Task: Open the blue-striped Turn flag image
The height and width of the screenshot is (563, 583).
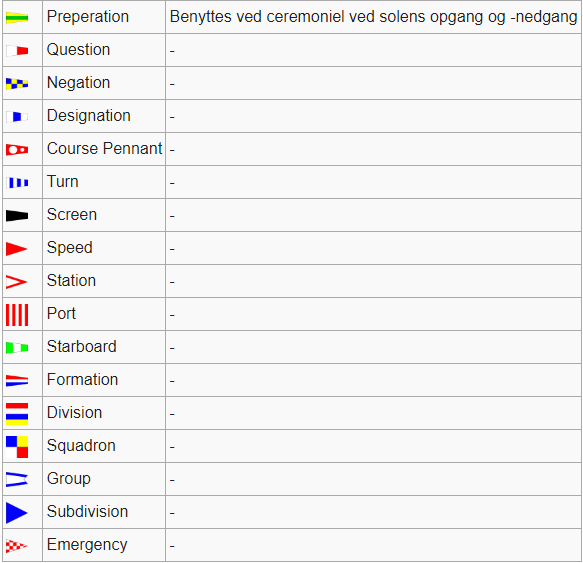Action: pyautogui.click(x=17, y=183)
